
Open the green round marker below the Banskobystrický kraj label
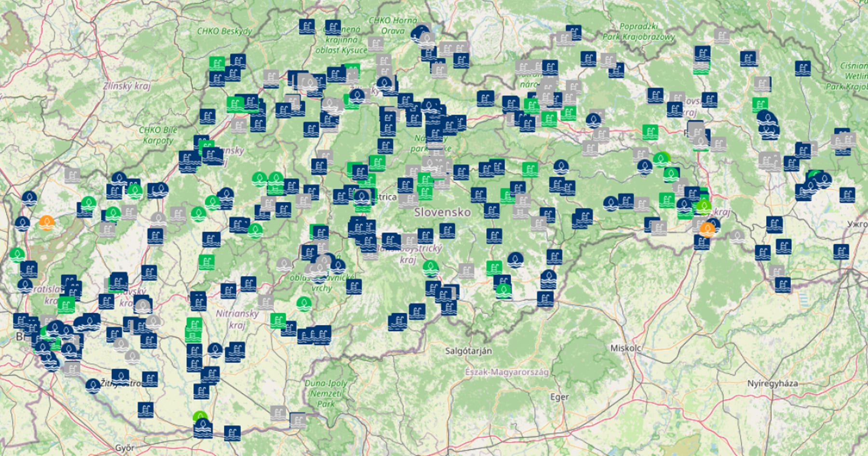(x=431, y=268)
